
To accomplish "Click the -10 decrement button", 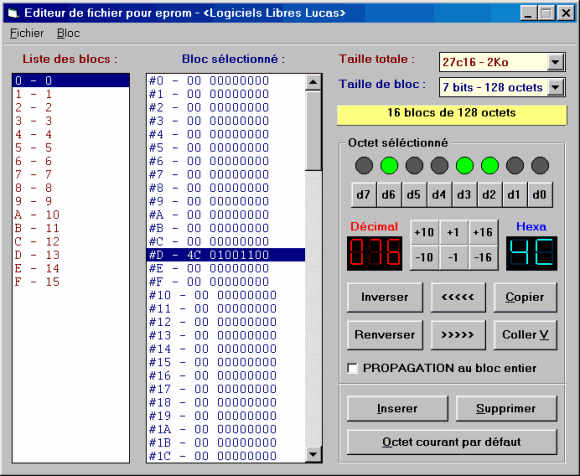I will pos(425,257).
